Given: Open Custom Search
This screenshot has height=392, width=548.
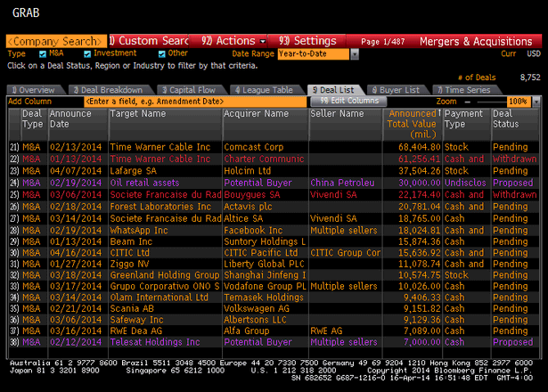Looking at the screenshot, I should (149, 41).
